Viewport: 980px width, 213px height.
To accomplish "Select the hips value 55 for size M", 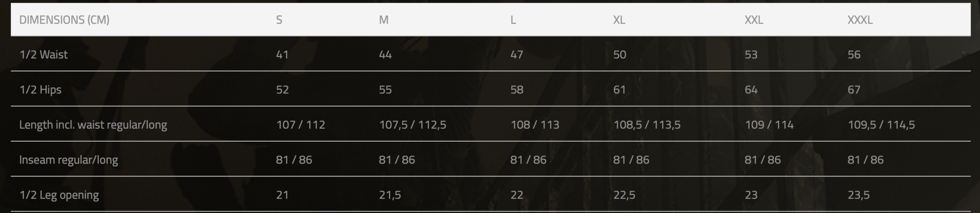I will coord(385,90).
